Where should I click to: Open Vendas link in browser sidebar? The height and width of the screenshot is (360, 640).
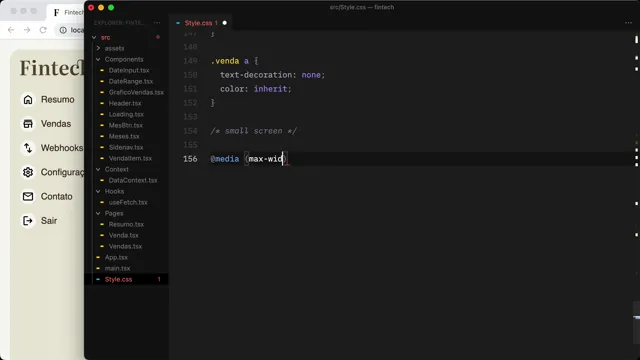pyautogui.click(x=56, y=124)
